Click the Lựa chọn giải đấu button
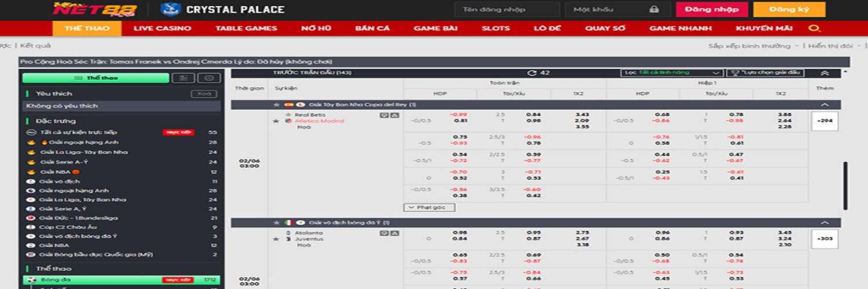 click(x=764, y=73)
